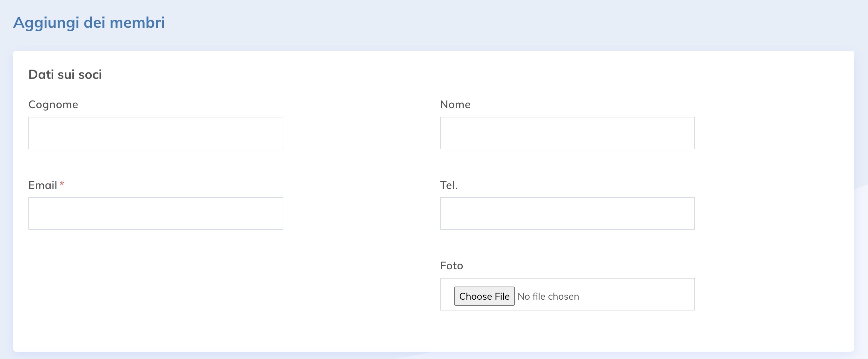Focus the Nome input box
The image size is (868, 359).
567,133
